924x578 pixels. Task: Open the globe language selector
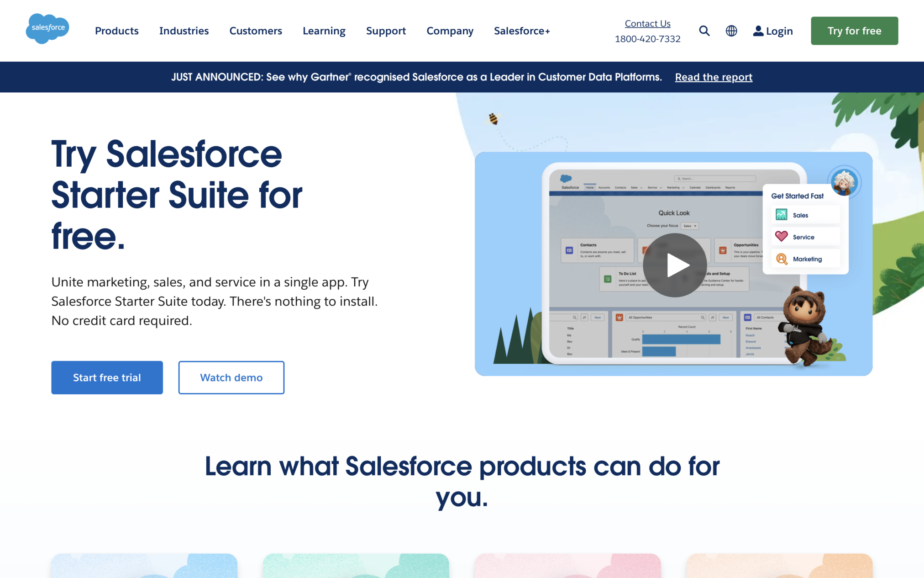pyautogui.click(x=731, y=31)
